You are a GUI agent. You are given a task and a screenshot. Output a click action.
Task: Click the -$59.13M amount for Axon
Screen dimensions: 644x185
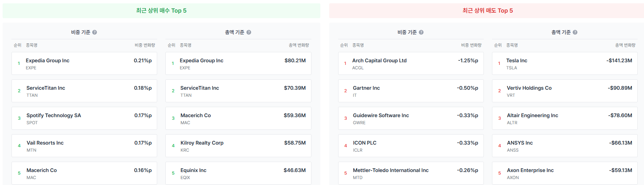(620, 170)
